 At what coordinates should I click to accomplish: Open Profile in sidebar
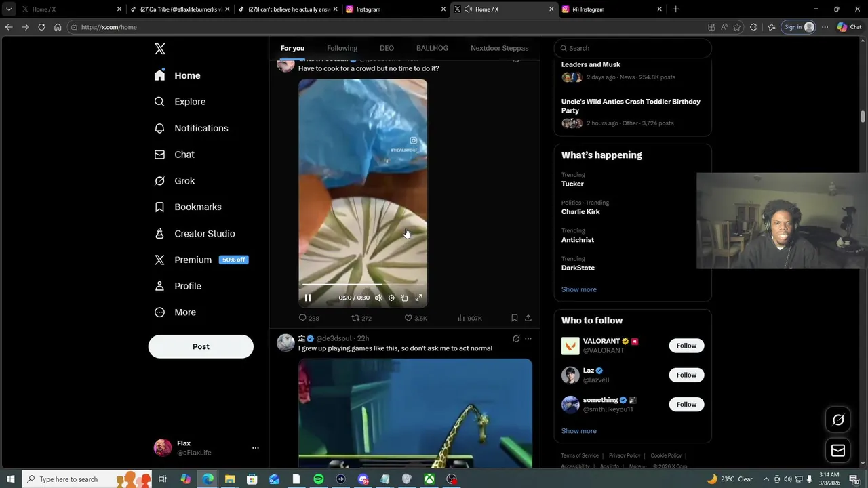(178, 286)
